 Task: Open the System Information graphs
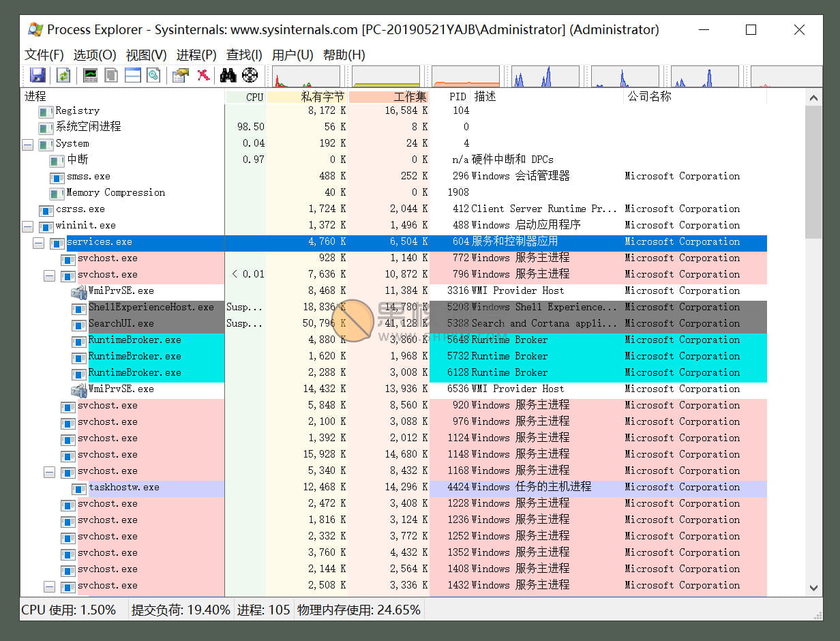89,75
